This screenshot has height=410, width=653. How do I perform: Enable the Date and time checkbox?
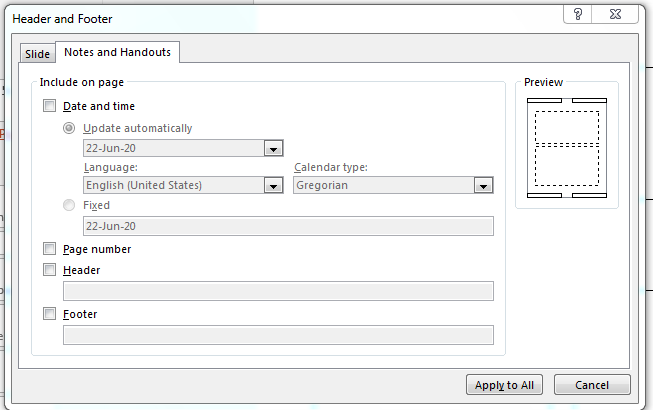(x=49, y=106)
